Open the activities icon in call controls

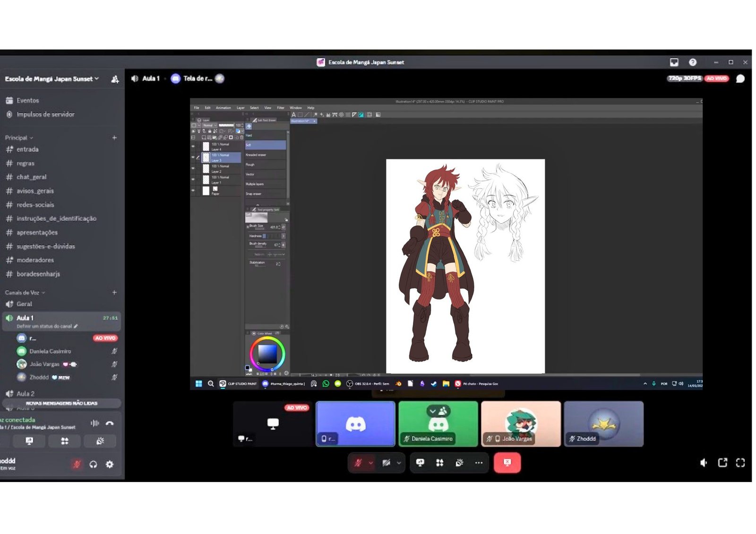point(439,463)
